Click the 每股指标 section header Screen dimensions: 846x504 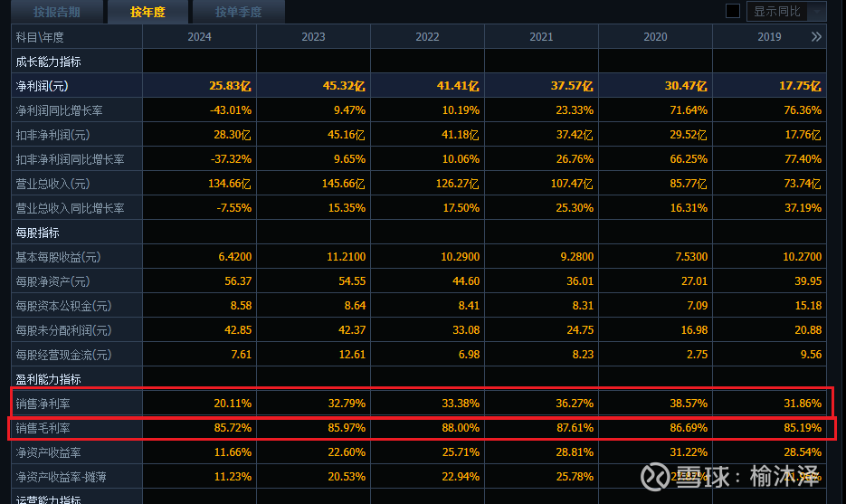click(x=37, y=233)
